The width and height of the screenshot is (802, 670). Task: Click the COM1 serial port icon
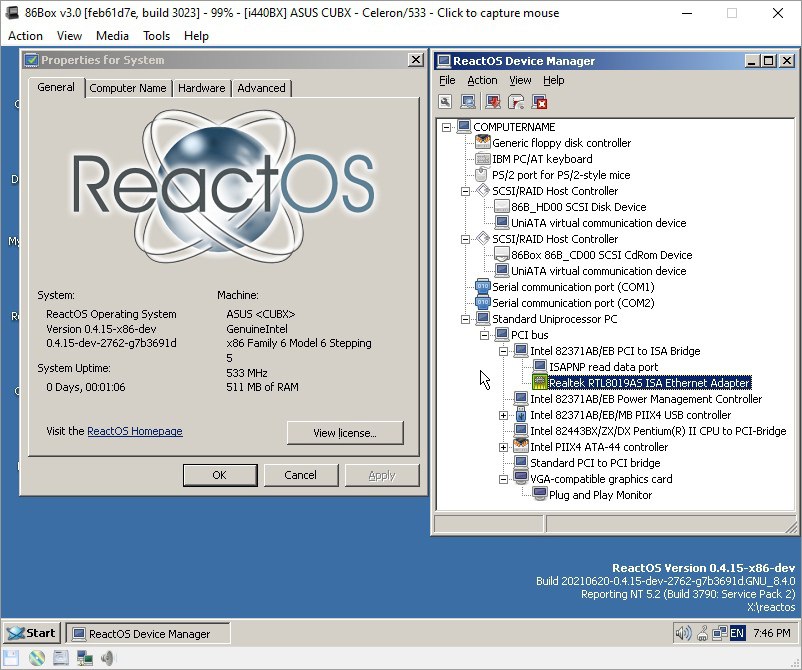click(x=483, y=286)
